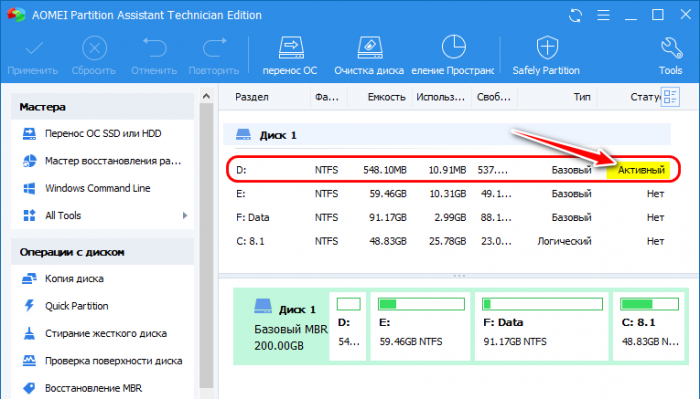Select the F: Data partition row
The image size is (700, 399).
click(x=451, y=217)
